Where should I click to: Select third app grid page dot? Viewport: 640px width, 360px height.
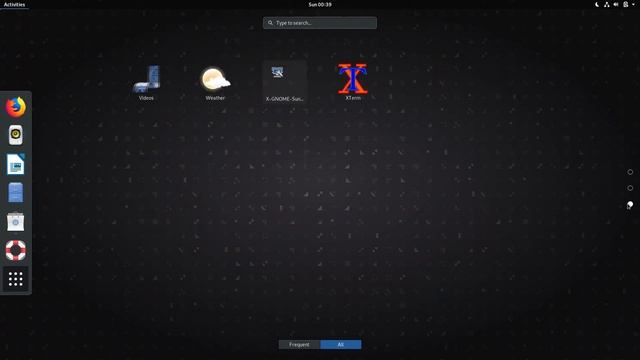630,204
